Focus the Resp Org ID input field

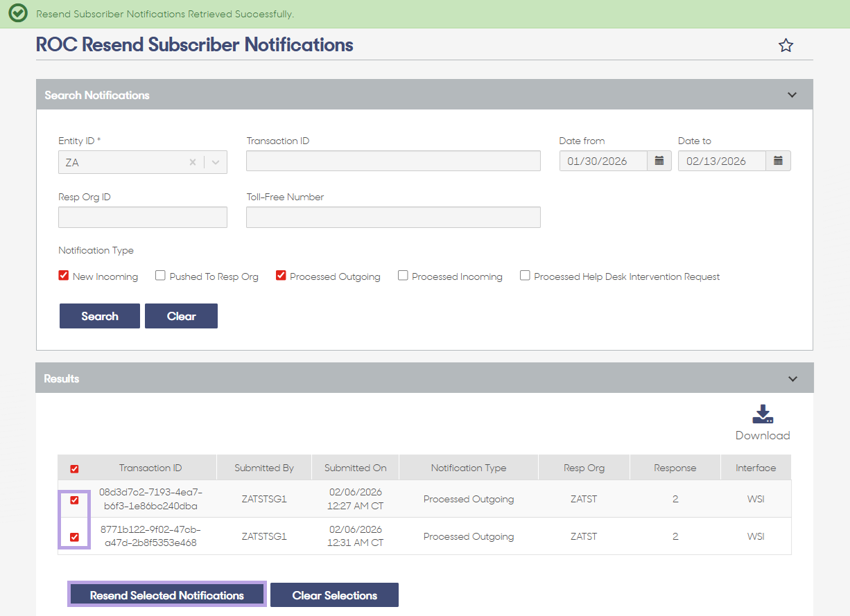pos(143,217)
